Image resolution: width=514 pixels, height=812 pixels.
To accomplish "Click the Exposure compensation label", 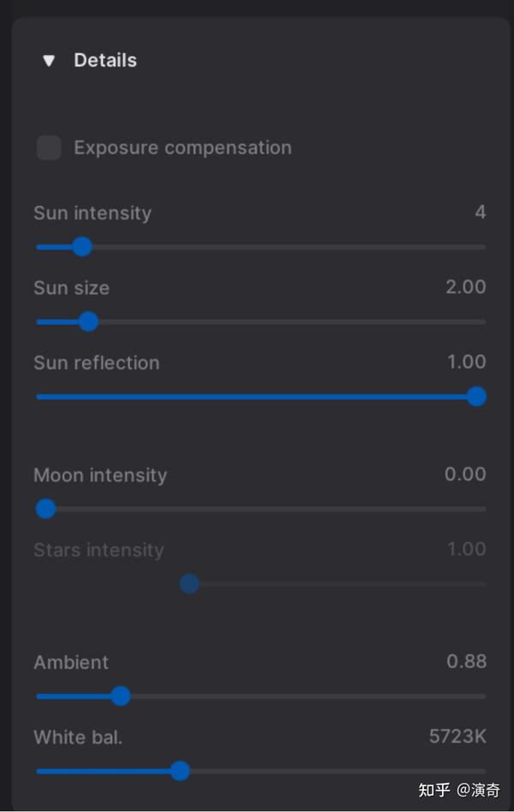I will pos(182,147).
